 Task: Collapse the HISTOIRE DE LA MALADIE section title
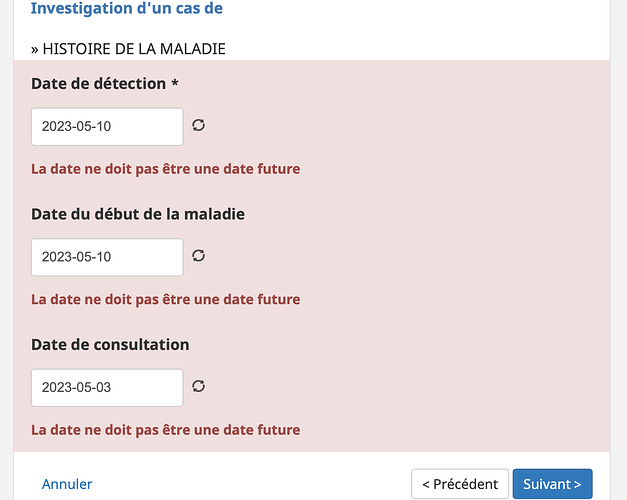tap(133, 48)
